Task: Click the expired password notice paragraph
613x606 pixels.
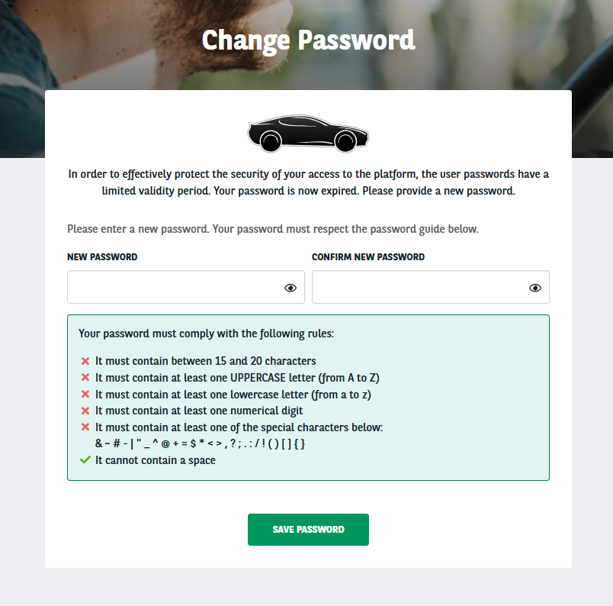Action: pyautogui.click(x=308, y=182)
